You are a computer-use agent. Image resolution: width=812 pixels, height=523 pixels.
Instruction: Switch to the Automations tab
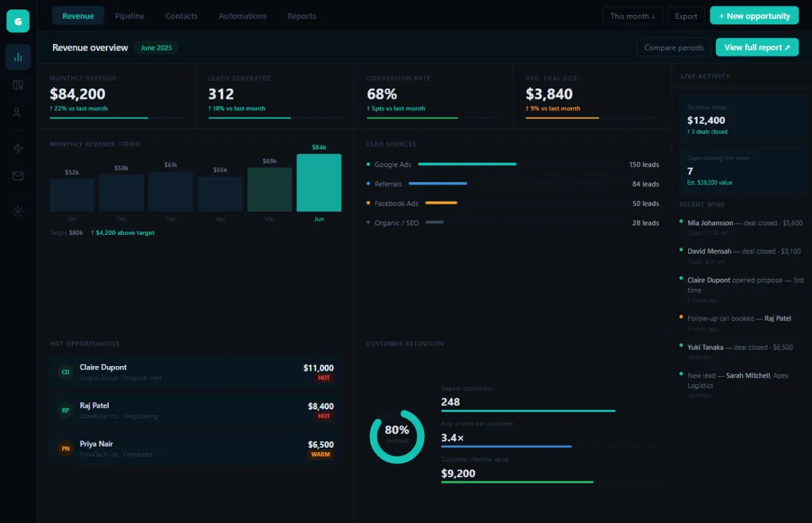(242, 16)
